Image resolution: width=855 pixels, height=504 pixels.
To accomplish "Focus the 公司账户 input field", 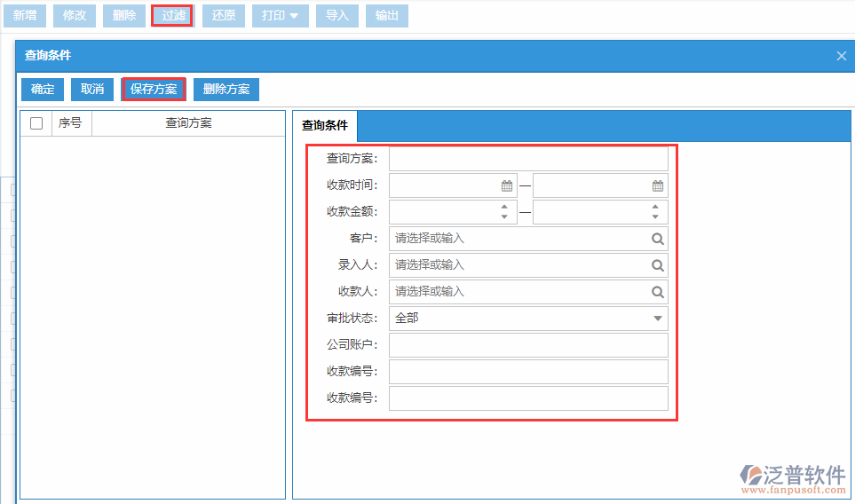I will point(528,345).
